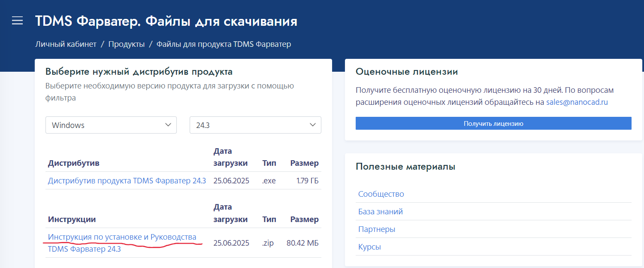Click the page title TDMS Фарватер heading

(166, 21)
